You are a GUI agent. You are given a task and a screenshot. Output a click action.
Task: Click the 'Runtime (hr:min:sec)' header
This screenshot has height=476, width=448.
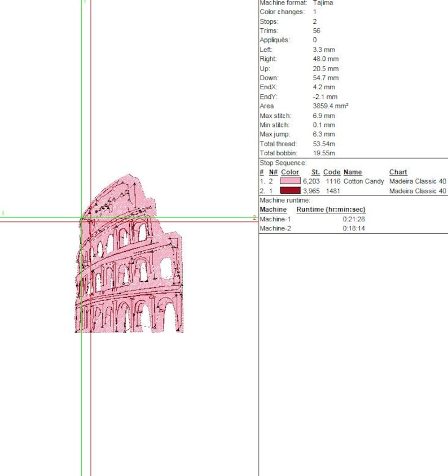click(x=331, y=209)
